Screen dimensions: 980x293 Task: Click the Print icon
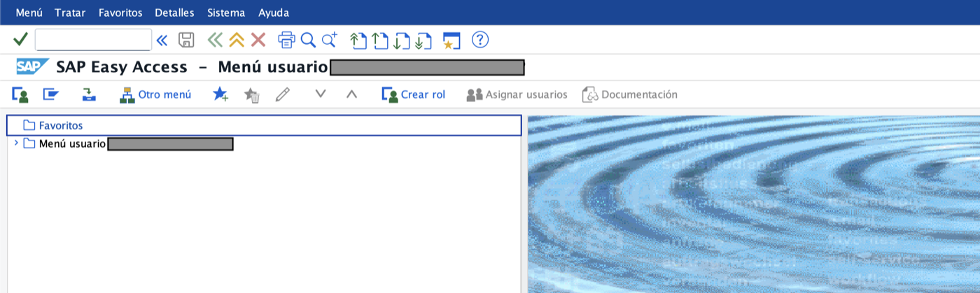coord(287,40)
